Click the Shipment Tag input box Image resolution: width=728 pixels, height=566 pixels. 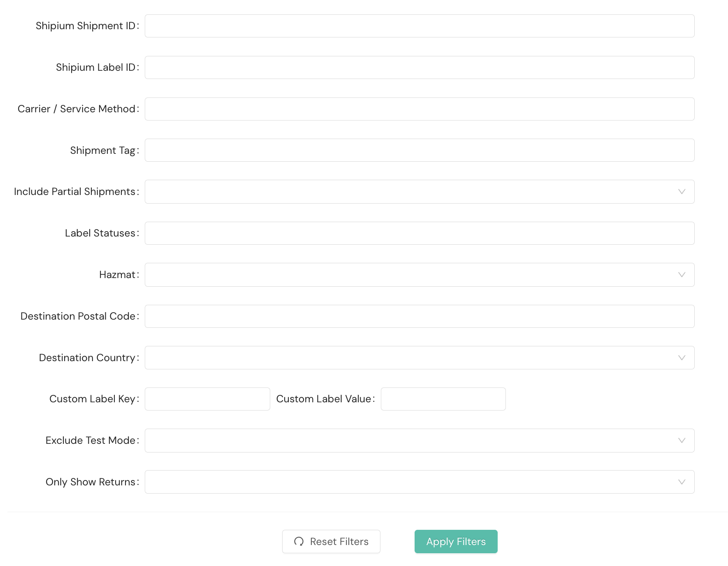click(x=420, y=150)
